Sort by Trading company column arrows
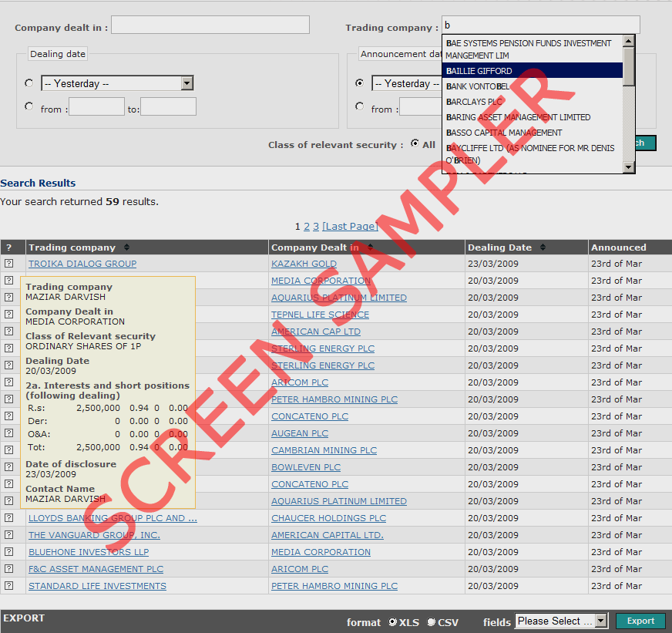The width and height of the screenshot is (672, 633). [x=126, y=247]
